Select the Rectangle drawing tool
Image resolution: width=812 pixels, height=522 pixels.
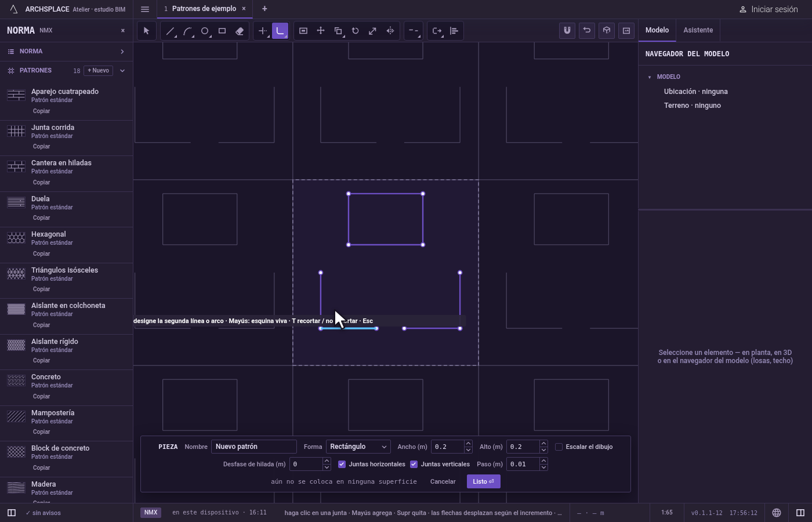[222, 31]
